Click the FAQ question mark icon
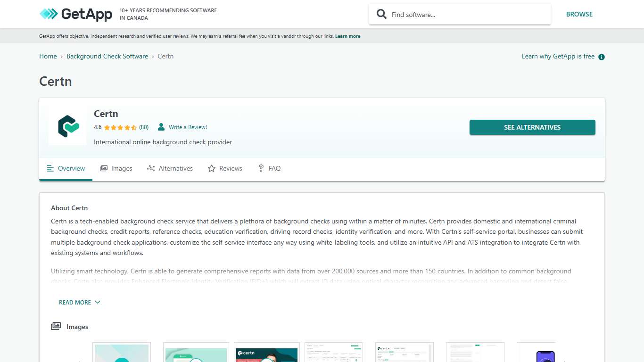Image resolution: width=644 pixels, height=362 pixels. (x=261, y=168)
